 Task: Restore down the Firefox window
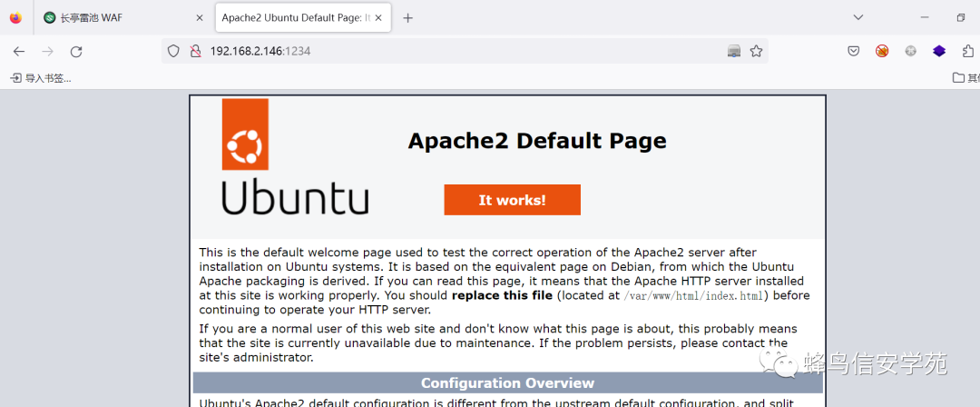pyautogui.click(x=961, y=17)
